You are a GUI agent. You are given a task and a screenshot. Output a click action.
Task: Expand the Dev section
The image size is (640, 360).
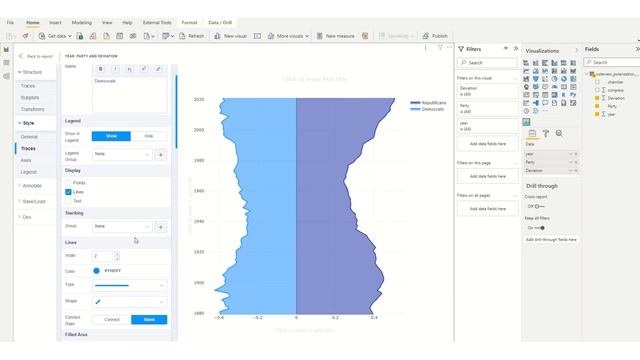click(24, 217)
